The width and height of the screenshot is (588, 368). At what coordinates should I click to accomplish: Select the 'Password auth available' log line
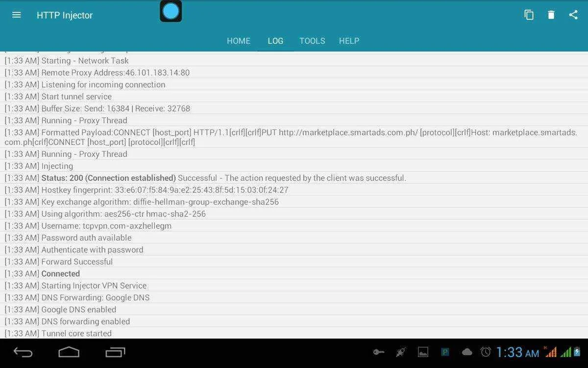[x=294, y=237]
